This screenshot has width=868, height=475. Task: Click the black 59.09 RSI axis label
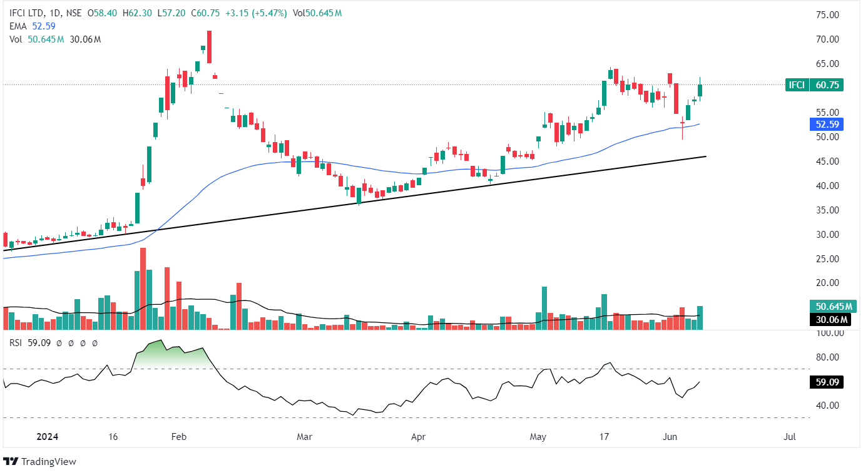[x=826, y=382]
